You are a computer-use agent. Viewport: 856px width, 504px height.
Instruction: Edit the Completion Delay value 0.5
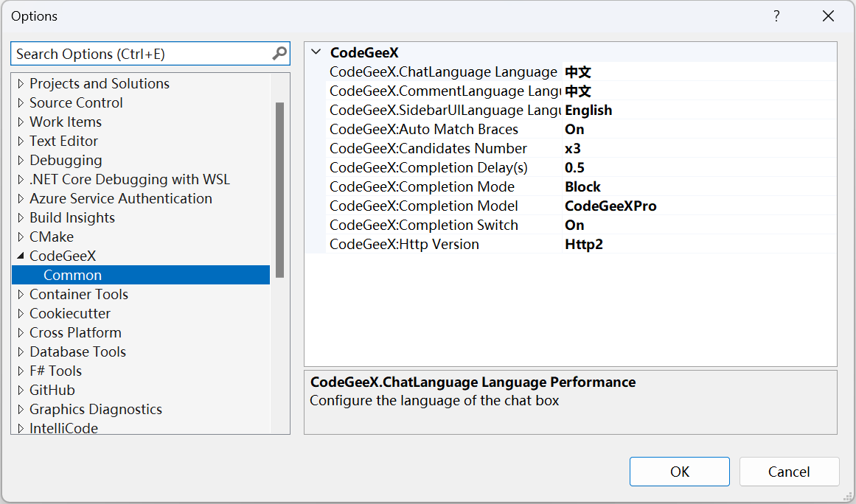(575, 167)
